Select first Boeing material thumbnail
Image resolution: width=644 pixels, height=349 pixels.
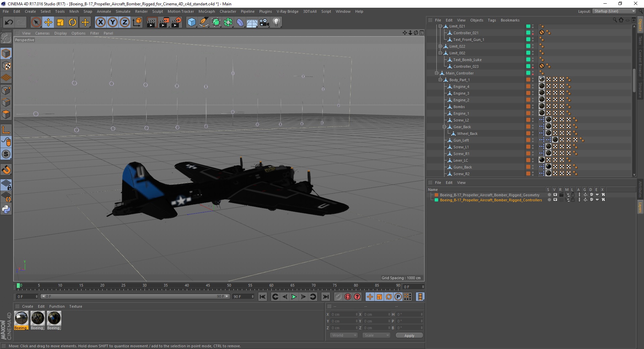(21, 318)
